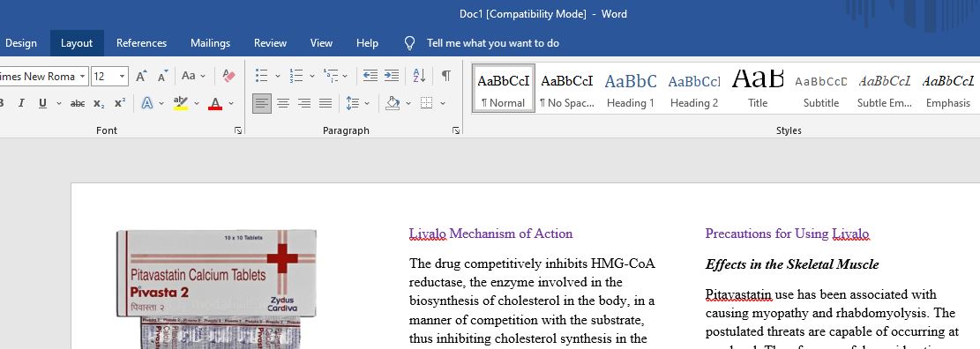Apply the red font color
This screenshot has width=980, height=349.
click(x=215, y=104)
